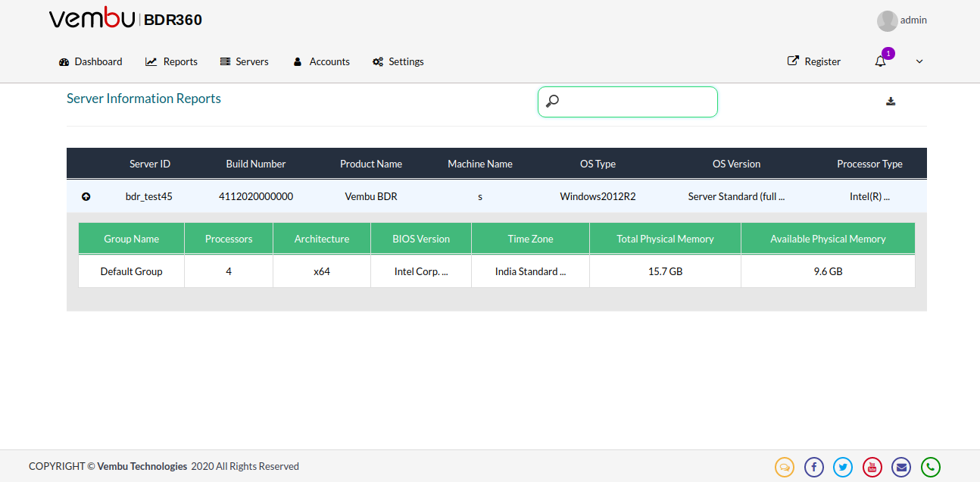Click the Product Name column header
The width and height of the screenshot is (980, 482).
click(x=371, y=164)
